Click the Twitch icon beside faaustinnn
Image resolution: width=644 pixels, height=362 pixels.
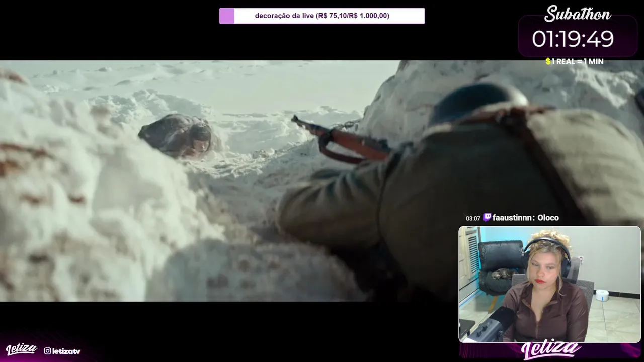point(487,218)
